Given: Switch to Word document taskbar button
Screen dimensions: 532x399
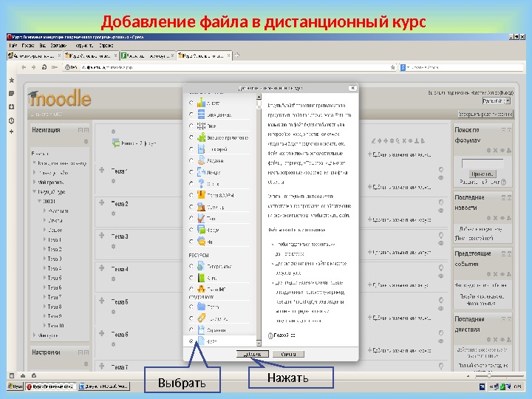Looking at the screenshot, I should coord(104,386).
